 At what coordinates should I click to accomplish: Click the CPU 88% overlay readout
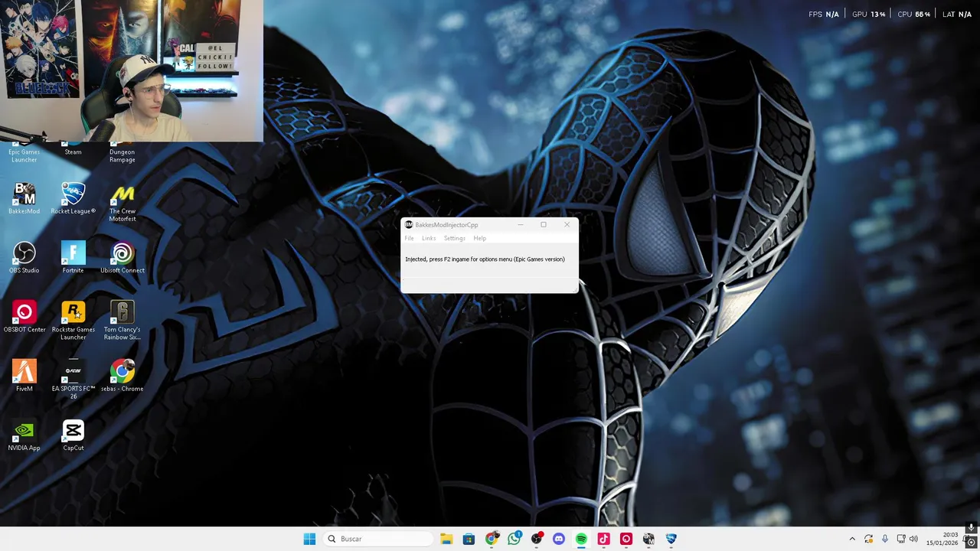click(914, 15)
